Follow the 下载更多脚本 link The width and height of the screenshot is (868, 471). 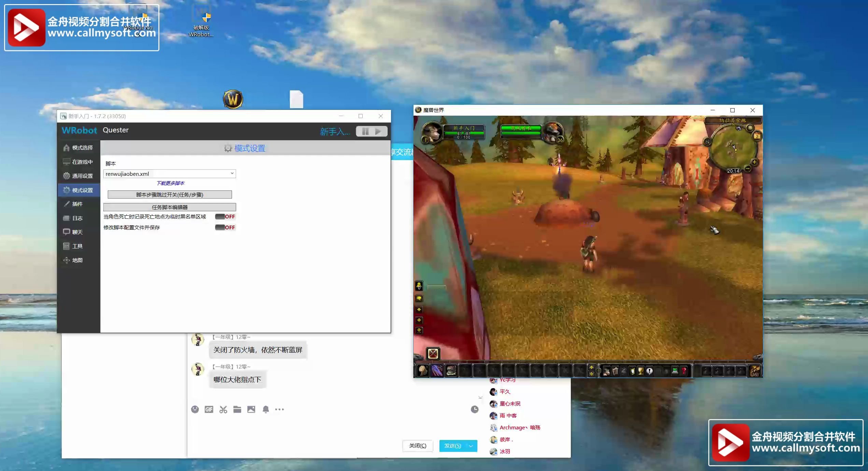click(x=170, y=183)
